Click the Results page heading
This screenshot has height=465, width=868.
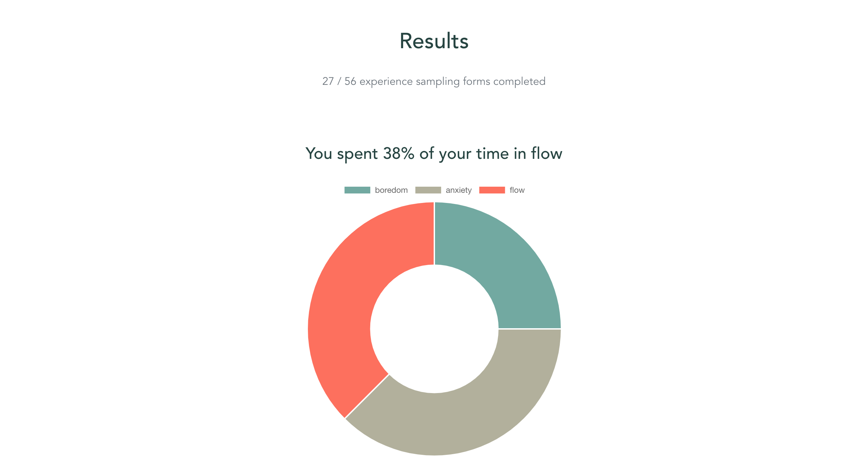[x=434, y=41]
